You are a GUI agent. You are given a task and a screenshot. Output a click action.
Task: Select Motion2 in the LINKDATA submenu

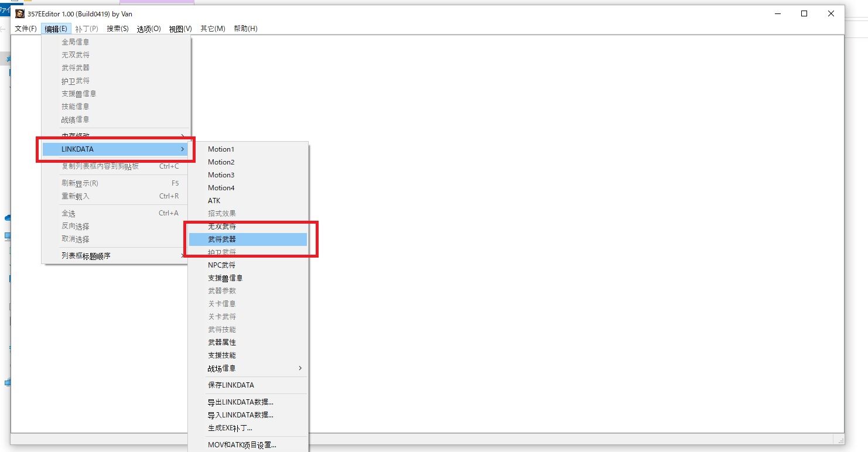[249, 162]
